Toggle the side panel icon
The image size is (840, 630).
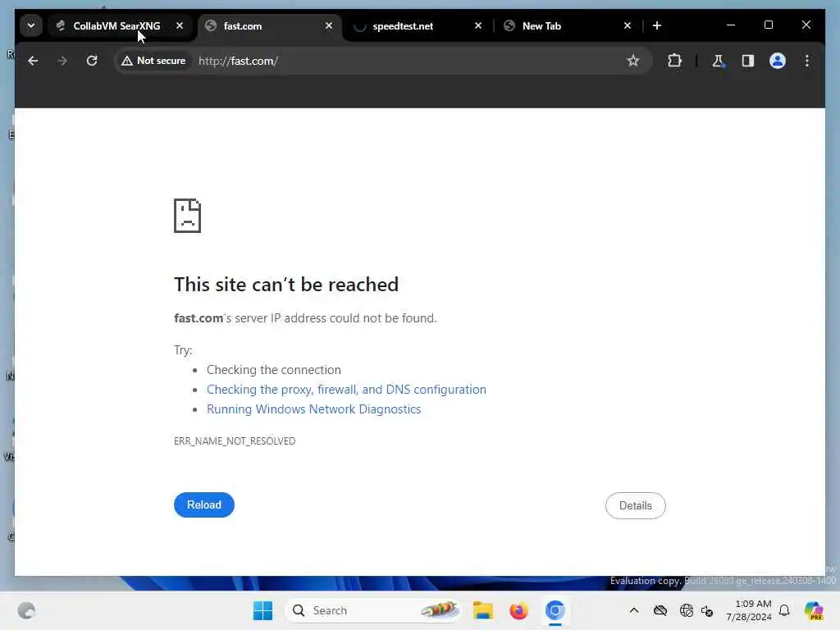(748, 61)
